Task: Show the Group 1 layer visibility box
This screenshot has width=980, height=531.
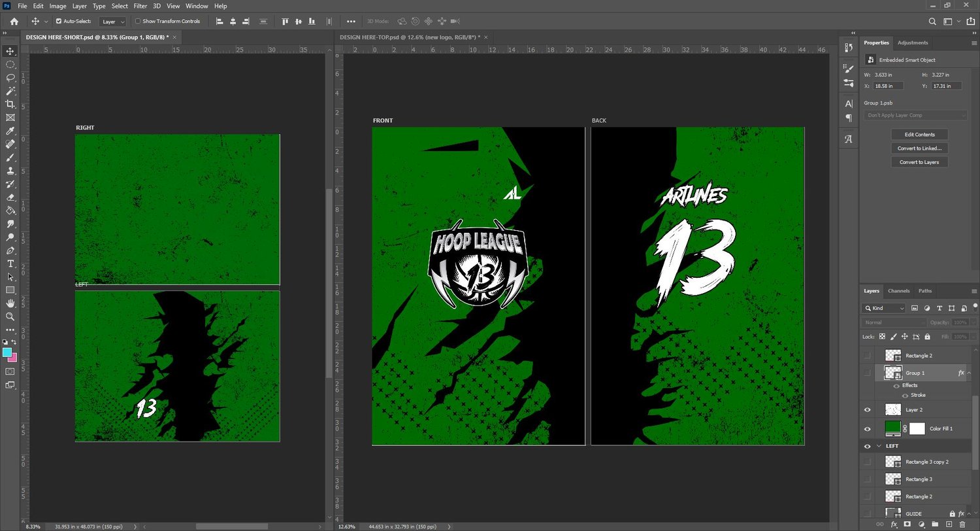Action: coord(868,373)
